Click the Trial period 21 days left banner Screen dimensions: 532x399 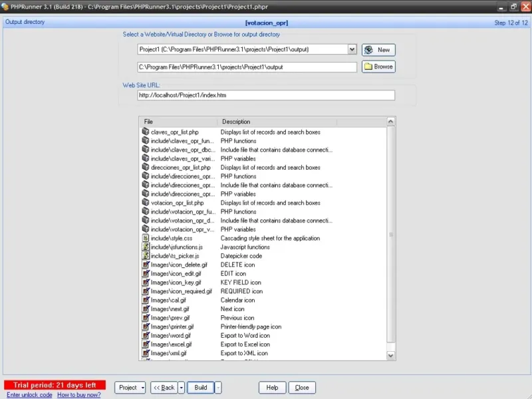click(x=55, y=385)
